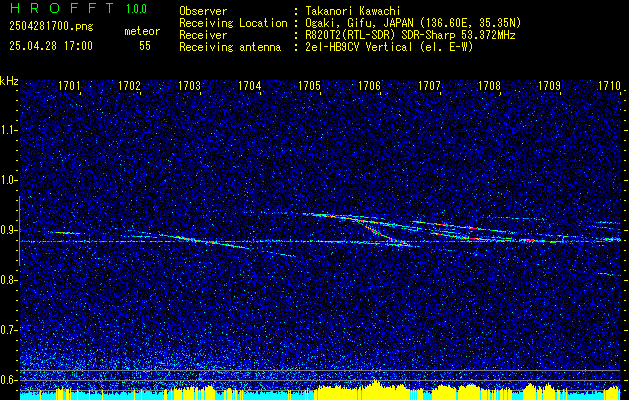Click the 1701 time marker

point(69,85)
